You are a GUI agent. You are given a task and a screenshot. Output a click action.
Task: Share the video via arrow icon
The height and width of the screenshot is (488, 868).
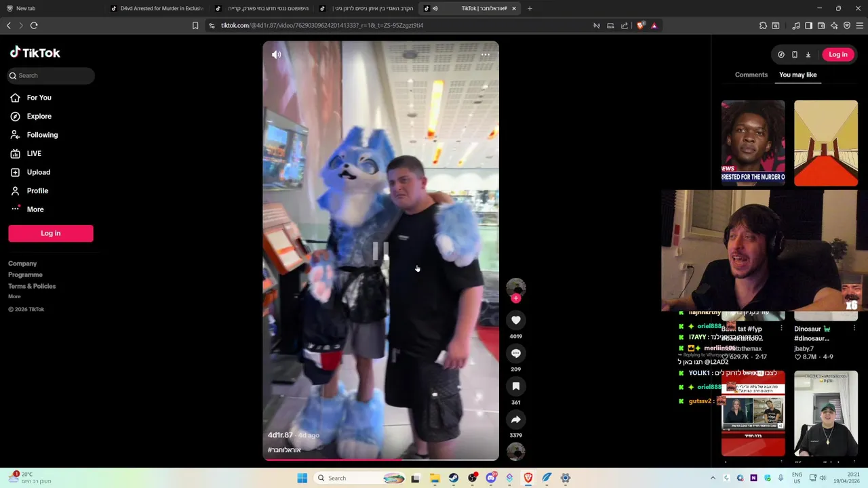tap(516, 420)
